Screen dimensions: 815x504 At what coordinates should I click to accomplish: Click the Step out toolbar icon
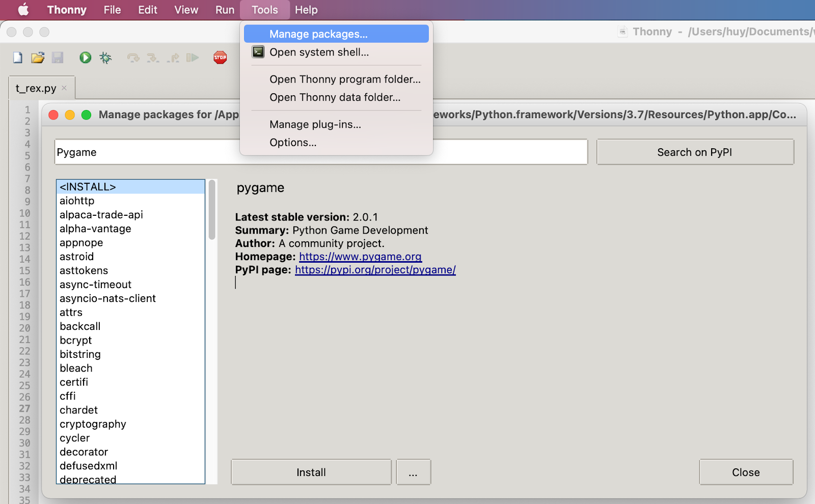pyautogui.click(x=173, y=58)
